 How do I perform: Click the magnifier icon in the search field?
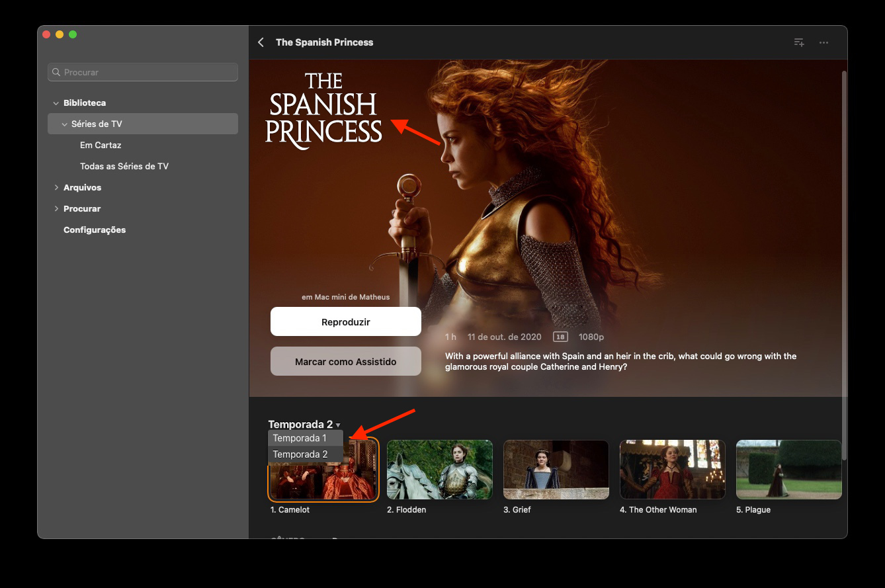pyautogui.click(x=57, y=72)
